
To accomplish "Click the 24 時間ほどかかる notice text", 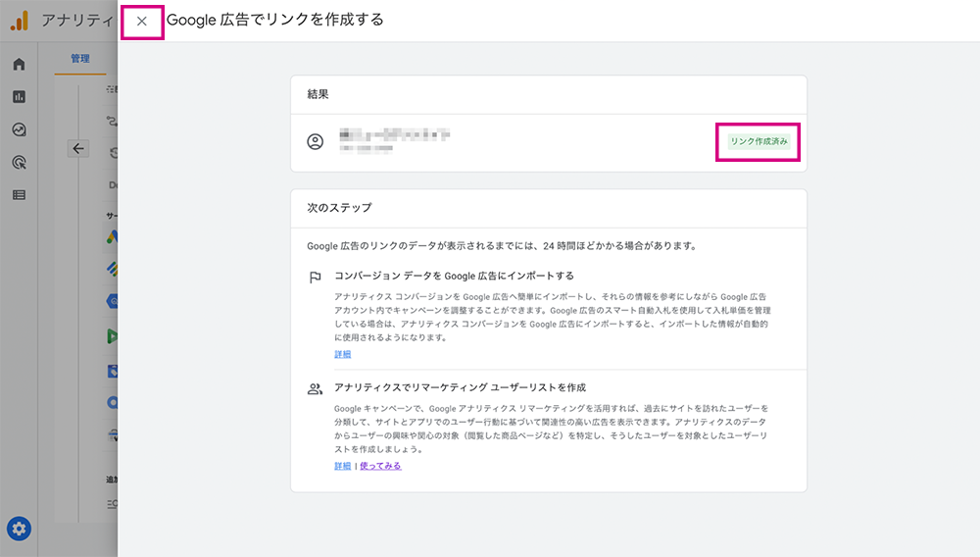I will 502,246.
